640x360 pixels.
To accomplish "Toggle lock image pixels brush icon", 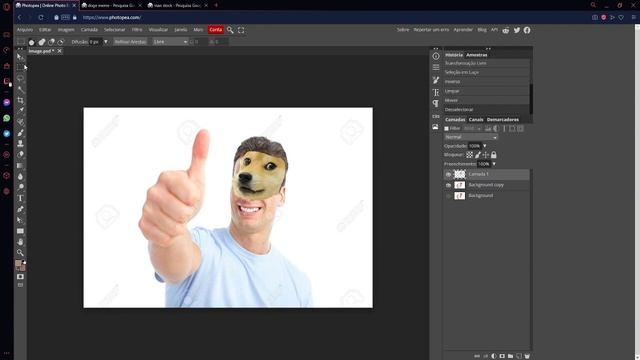I will point(478,155).
